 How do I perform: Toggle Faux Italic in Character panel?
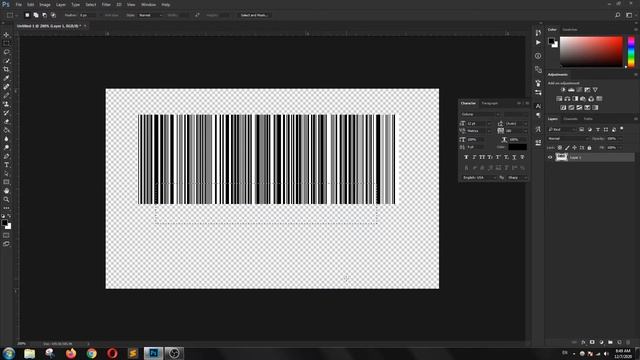474,157
